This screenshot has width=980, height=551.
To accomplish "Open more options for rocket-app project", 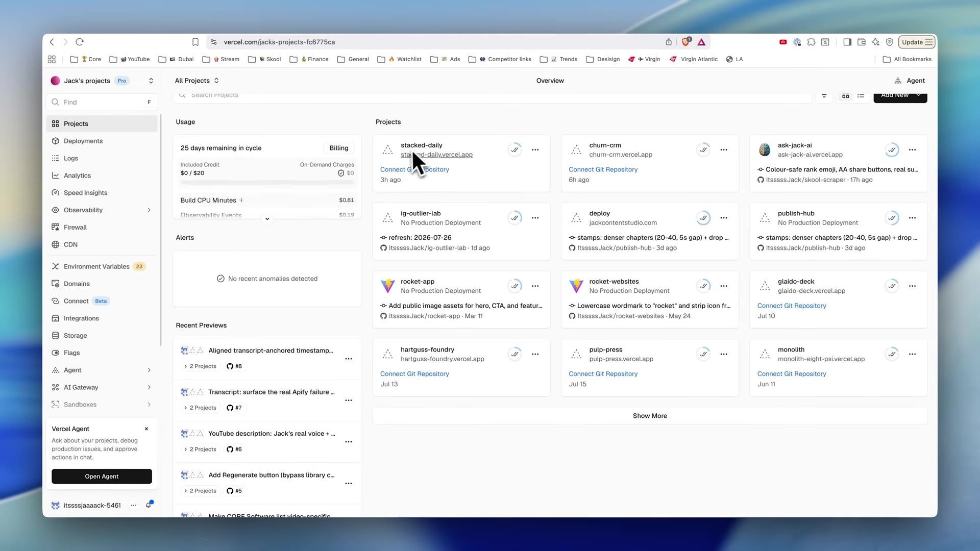I will point(535,286).
